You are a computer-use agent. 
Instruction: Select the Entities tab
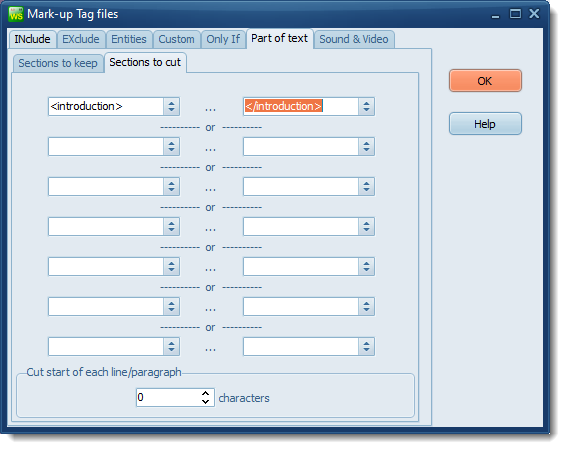coord(129,39)
